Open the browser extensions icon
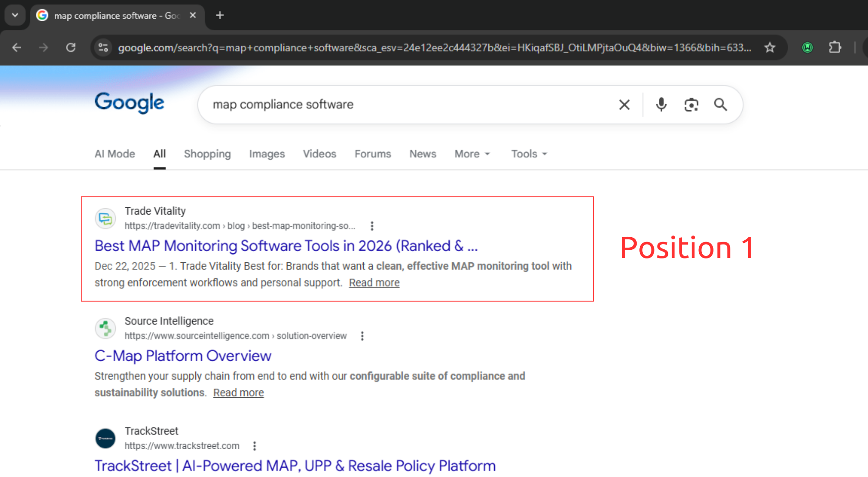This screenshot has height=477, width=868. click(x=835, y=48)
